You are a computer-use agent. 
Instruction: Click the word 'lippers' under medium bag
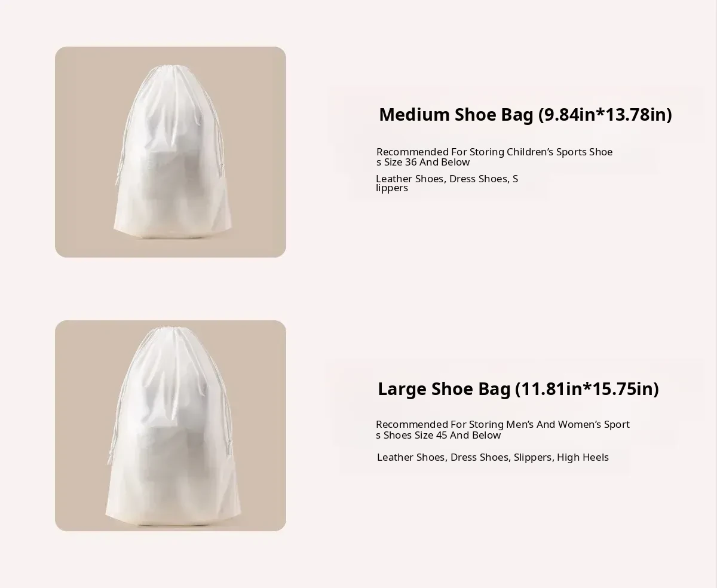[392, 188]
